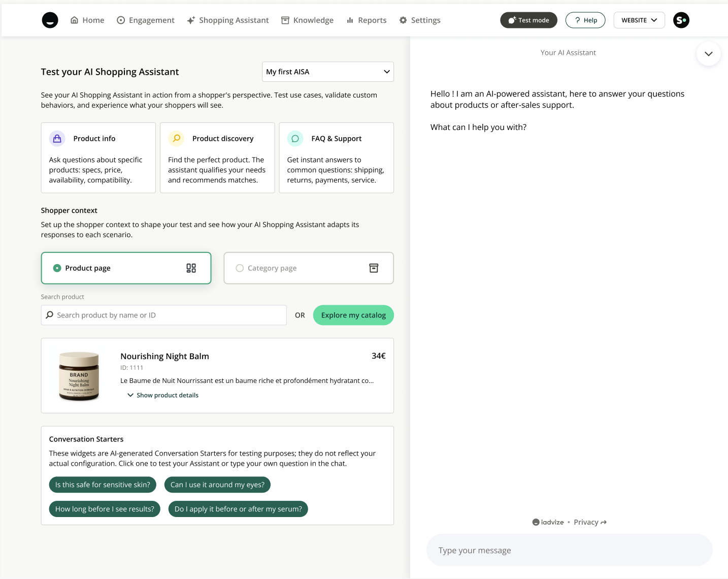Click the archive box icon in Category page card
Screen dimensions: 728x579
coord(374,268)
